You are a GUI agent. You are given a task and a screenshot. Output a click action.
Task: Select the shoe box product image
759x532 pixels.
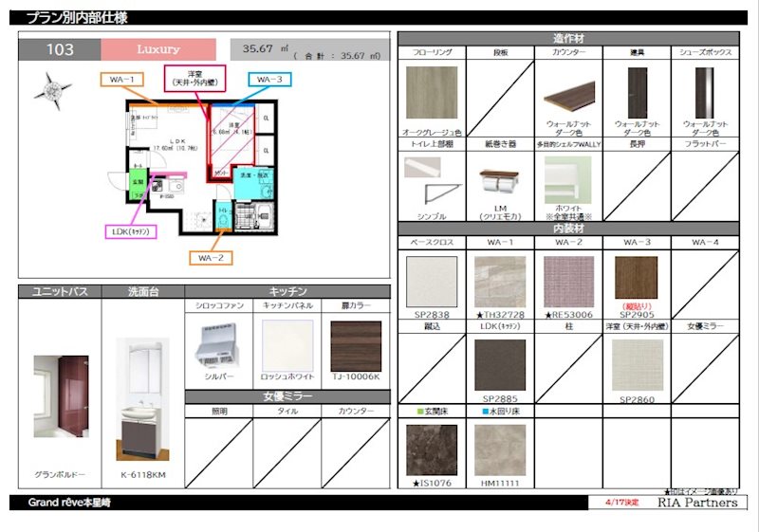pyautogui.click(x=704, y=93)
